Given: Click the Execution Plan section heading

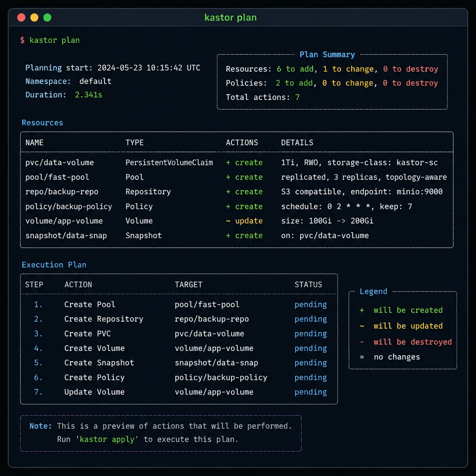Looking at the screenshot, I should coord(54,264).
